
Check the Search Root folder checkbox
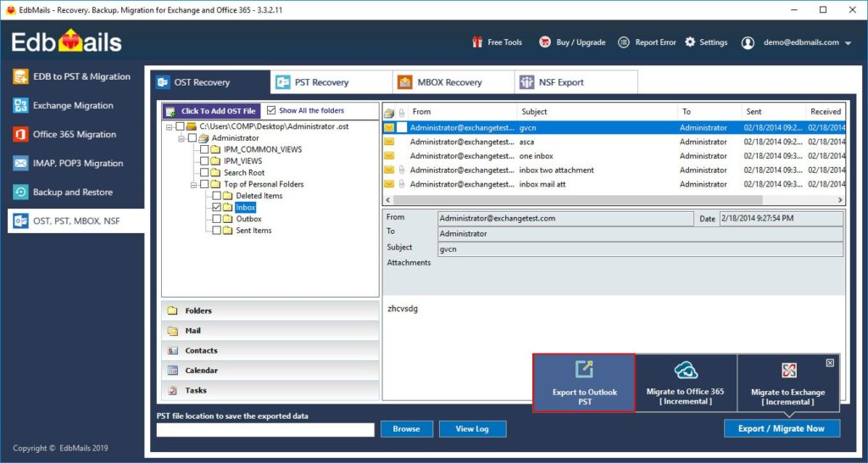[204, 173]
